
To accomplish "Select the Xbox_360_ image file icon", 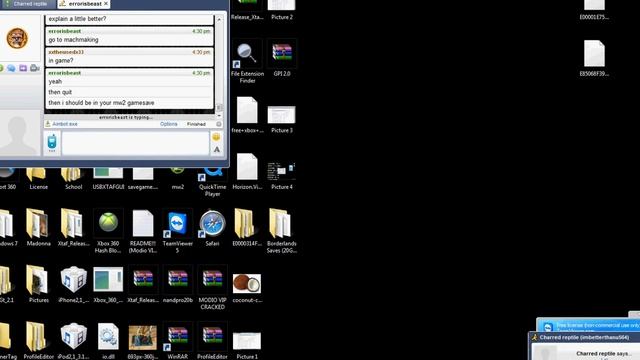I will point(108,284).
